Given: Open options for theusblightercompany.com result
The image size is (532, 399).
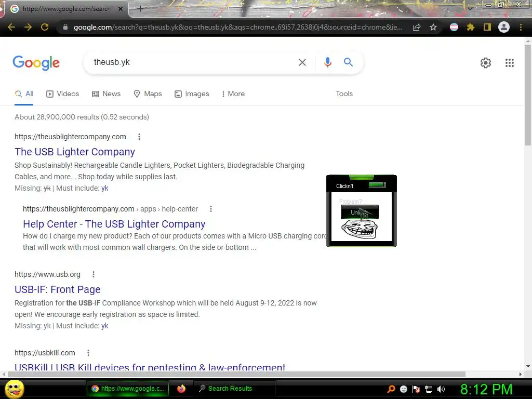Looking at the screenshot, I should 139,137.
